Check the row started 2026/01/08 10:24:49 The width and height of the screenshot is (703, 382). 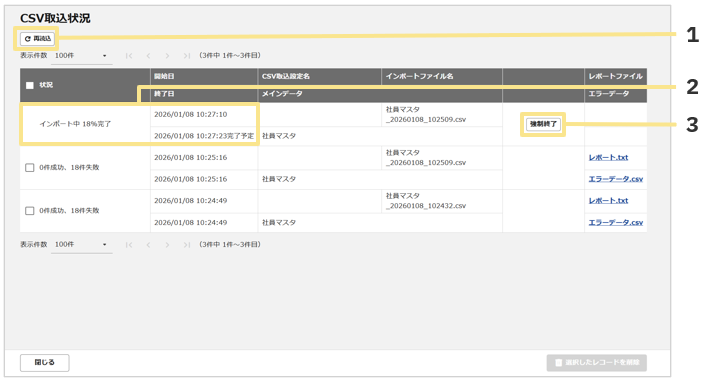point(30,211)
